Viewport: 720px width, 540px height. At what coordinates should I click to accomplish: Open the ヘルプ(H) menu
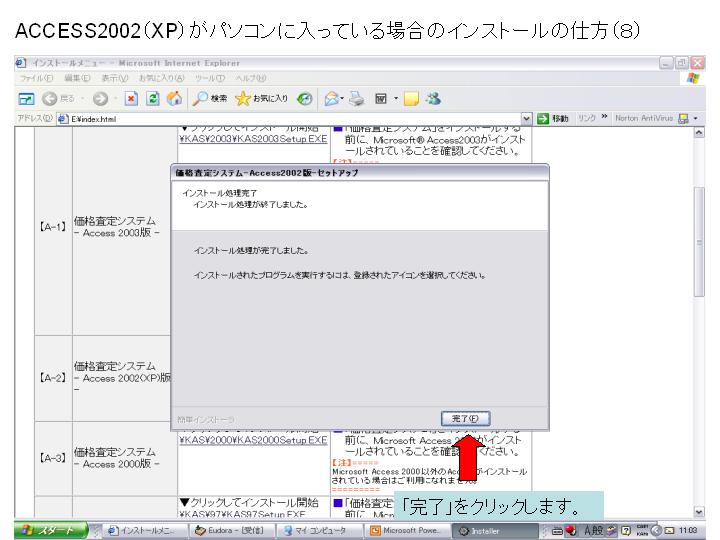pos(251,79)
